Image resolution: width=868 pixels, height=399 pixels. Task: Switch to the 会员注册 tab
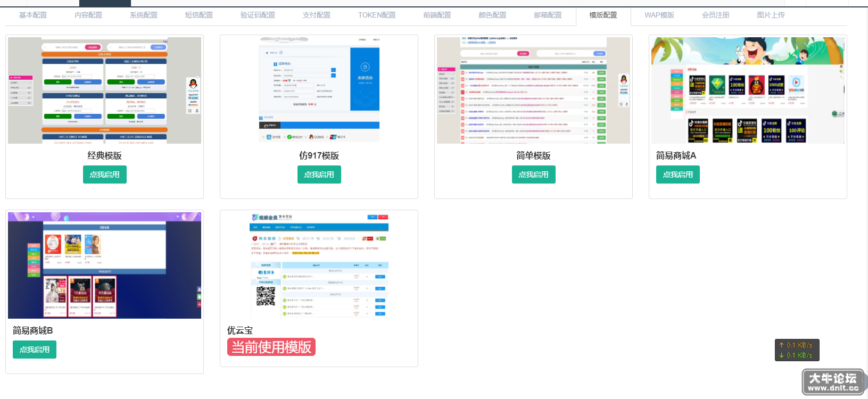716,15
